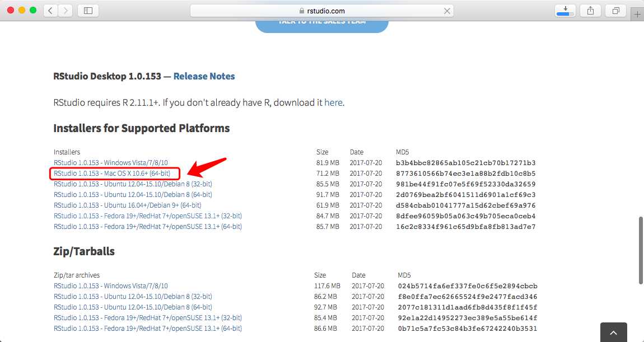Minimize the Safari window
The image size is (644, 342).
22,10
